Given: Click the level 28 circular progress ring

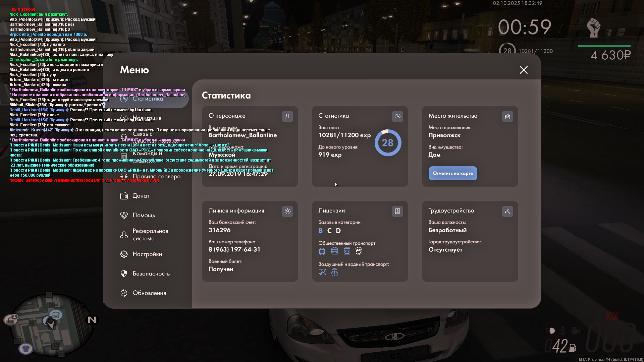Looking at the screenshot, I should point(388,143).
